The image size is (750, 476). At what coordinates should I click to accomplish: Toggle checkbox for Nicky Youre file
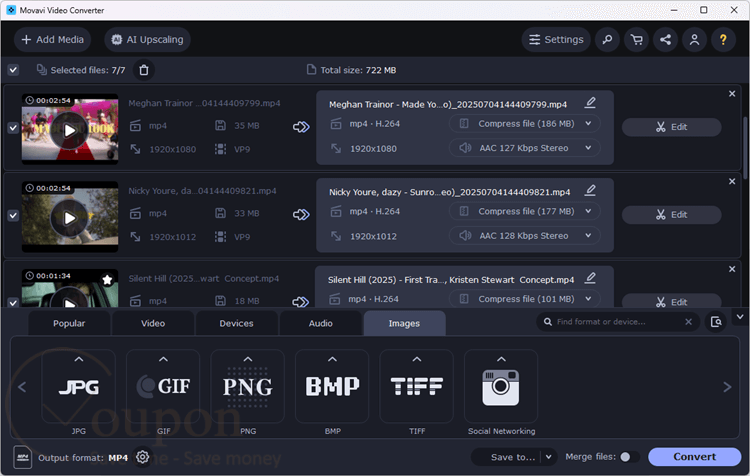click(13, 215)
